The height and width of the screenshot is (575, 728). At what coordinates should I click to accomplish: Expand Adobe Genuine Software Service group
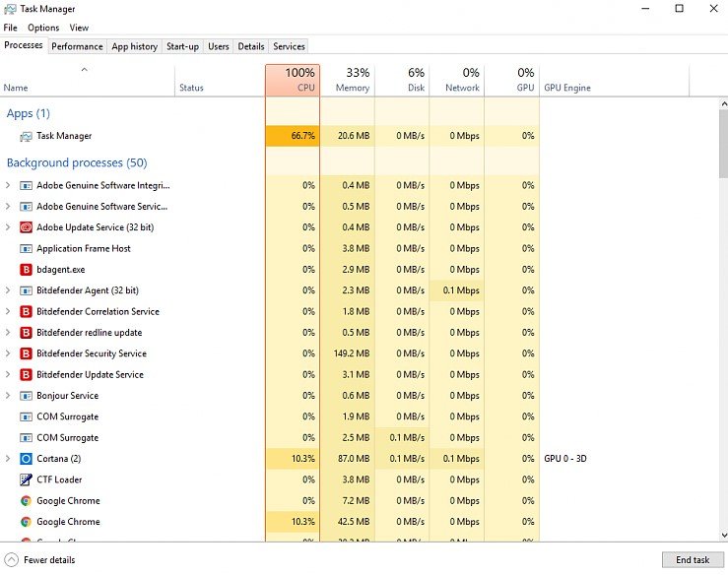[8, 207]
